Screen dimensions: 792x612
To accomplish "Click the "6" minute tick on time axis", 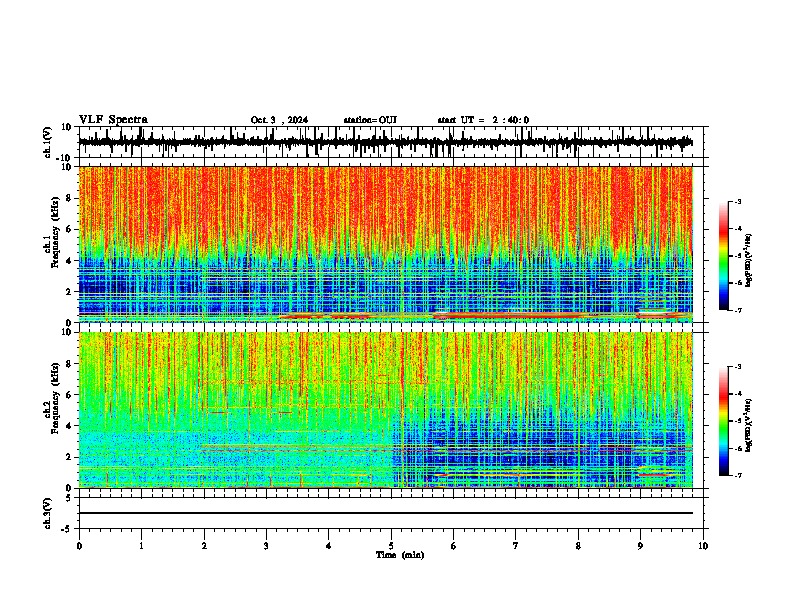I will (454, 545).
